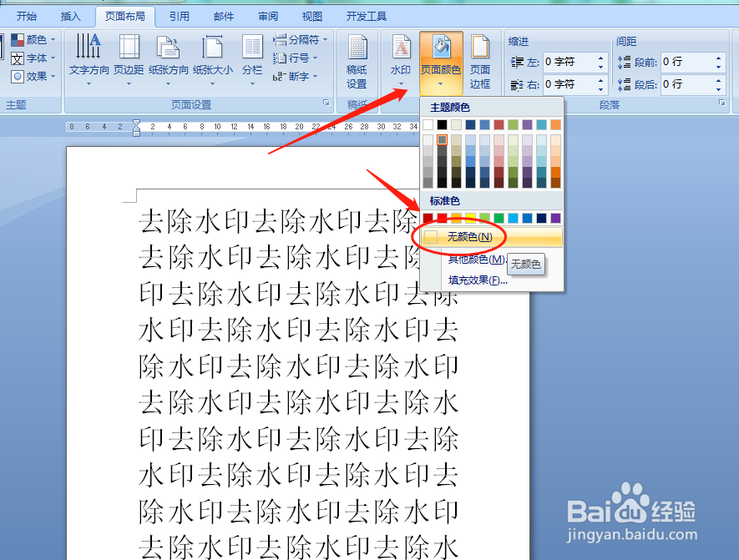Expand the theme 效果 dropdown arrow

(x=53, y=76)
